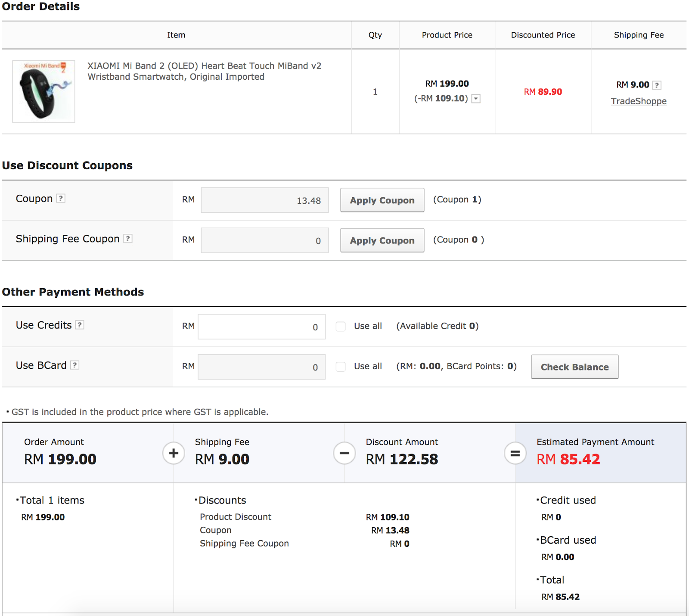Viewport: 689px width, 616px height.
Task: Click the Coupon amount field showing 13.48
Action: coord(265,200)
